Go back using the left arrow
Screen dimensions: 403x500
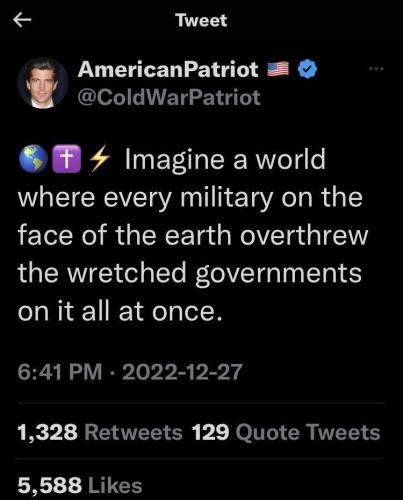point(22,20)
